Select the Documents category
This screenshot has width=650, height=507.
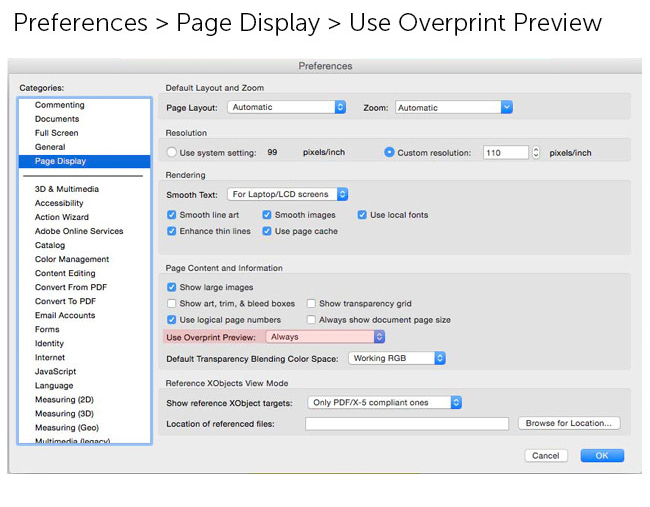coord(57,119)
